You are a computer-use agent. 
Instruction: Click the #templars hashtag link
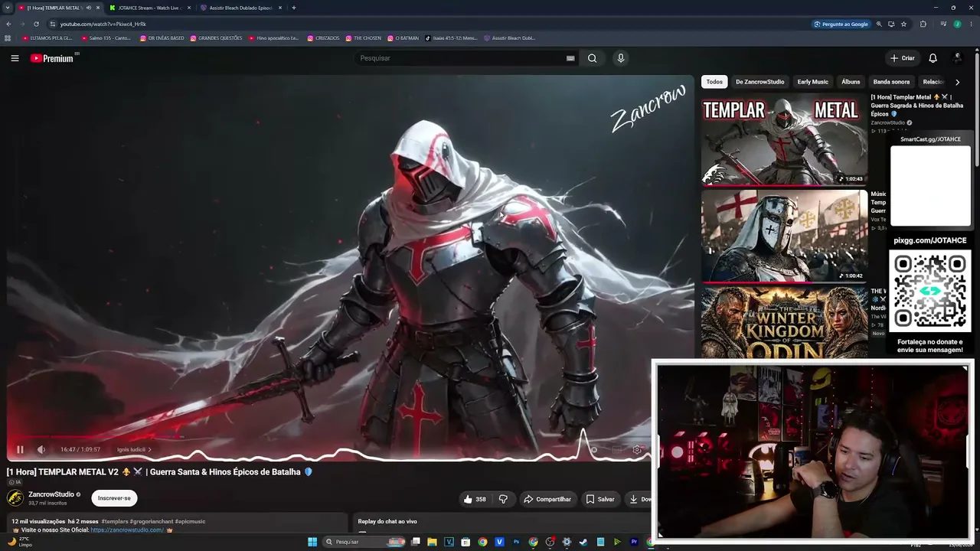pyautogui.click(x=115, y=521)
